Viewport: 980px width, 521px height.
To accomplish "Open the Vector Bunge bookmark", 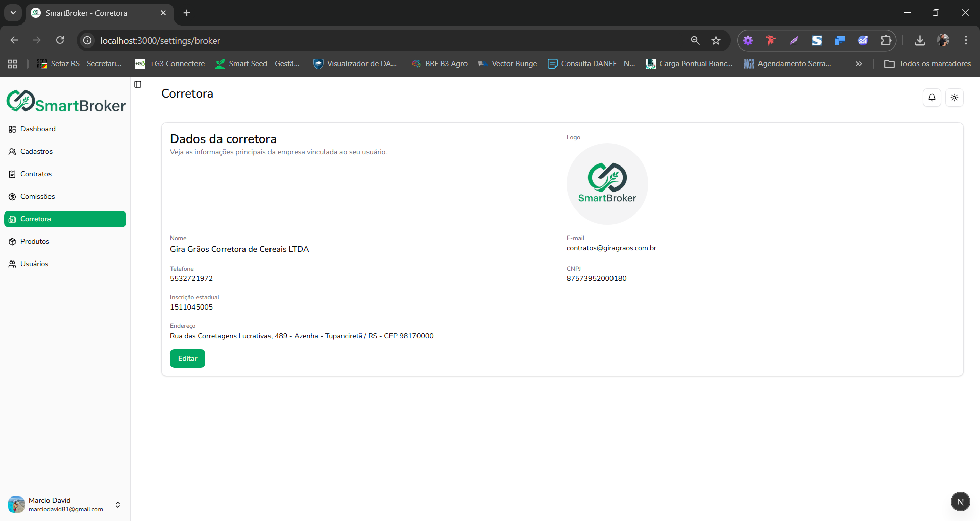I will pyautogui.click(x=507, y=64).
